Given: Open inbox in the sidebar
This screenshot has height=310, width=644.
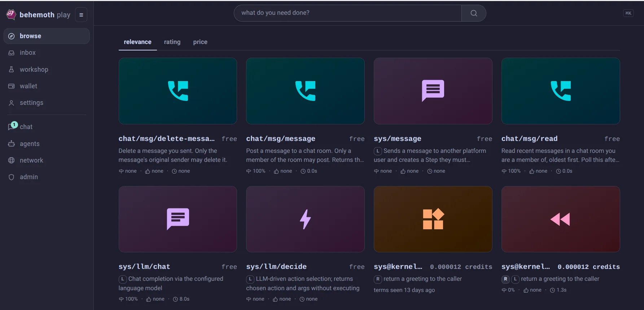Looking at the screenshot, I should (47, 53).
